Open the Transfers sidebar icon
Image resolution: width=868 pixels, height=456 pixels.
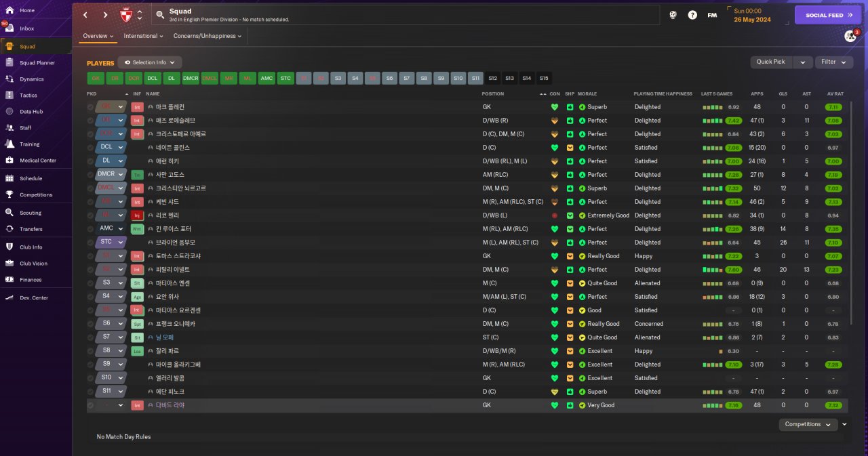point(9,229)
